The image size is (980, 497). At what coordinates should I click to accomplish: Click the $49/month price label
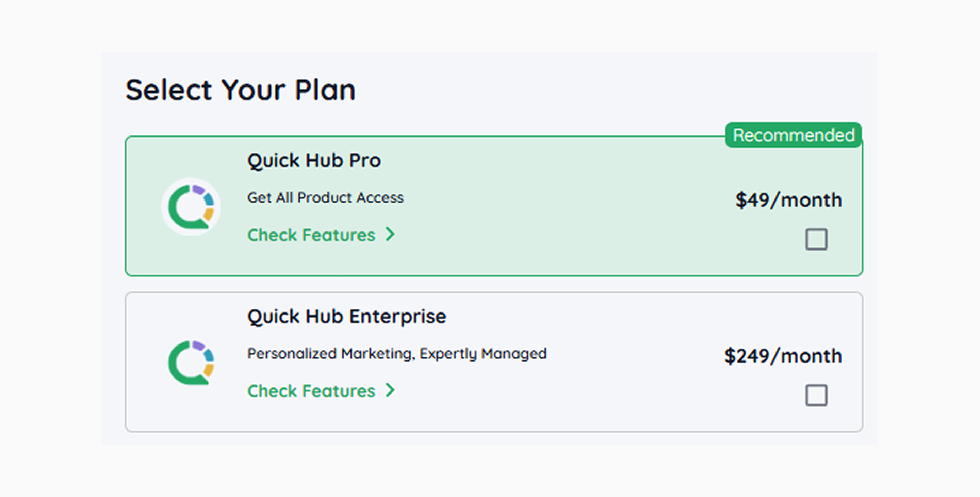point(788,200)
